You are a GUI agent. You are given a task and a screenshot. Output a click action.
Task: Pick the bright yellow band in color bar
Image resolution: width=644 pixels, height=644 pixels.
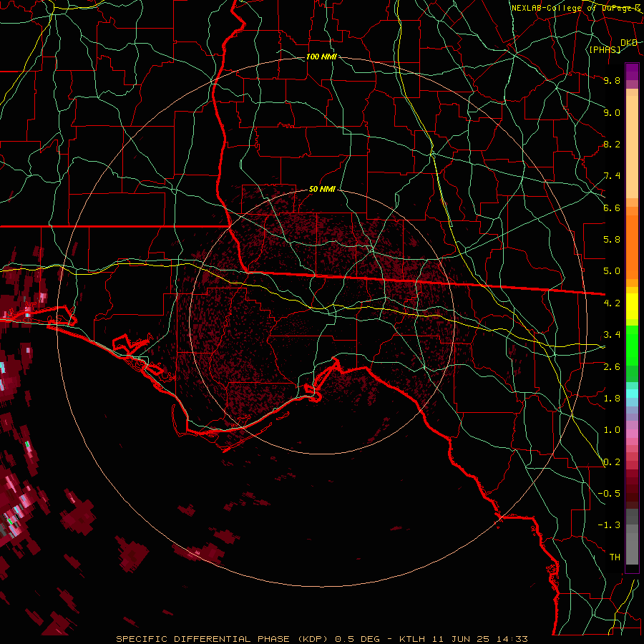point(632,306)
